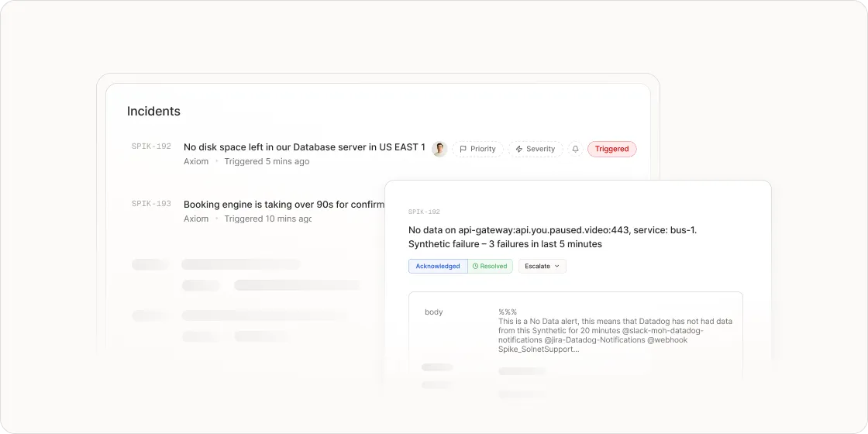Click the SPIK-193 incident ID

pyautogui.click(x=151, y=204)
